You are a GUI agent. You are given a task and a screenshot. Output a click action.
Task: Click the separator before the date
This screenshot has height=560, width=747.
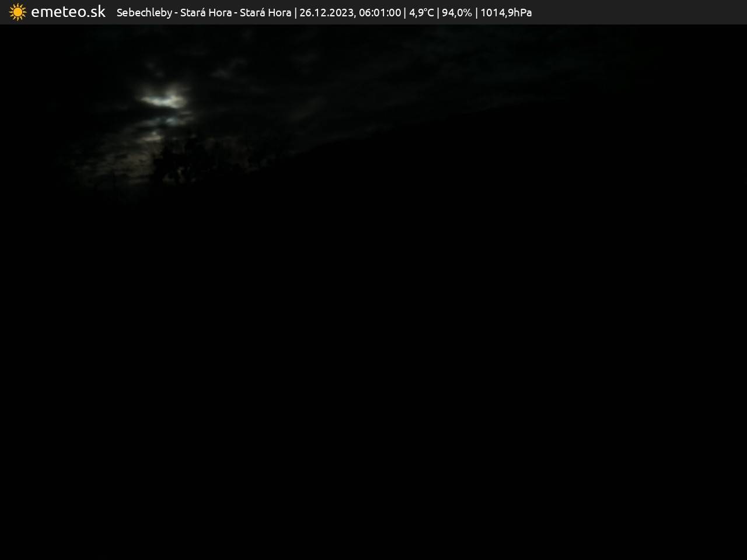295,12
